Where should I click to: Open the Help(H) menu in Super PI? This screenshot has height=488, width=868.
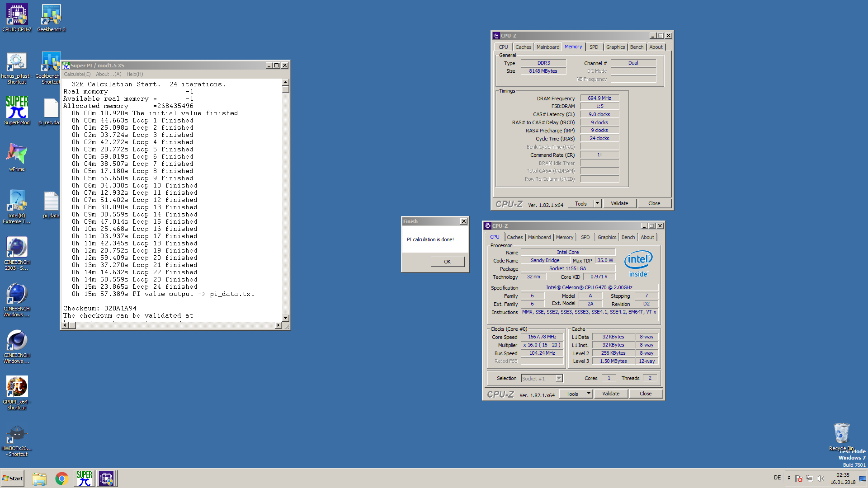(x=135, y=74)
